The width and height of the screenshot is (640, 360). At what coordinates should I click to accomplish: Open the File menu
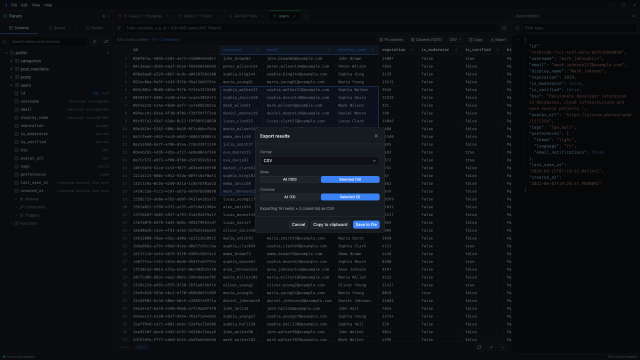(14, 5)
